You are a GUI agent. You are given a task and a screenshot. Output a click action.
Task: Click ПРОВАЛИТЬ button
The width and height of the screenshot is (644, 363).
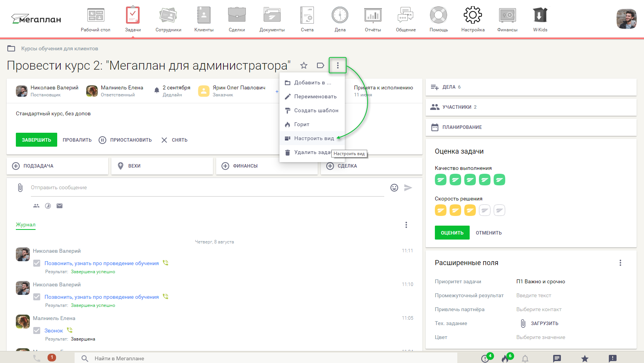77,140
